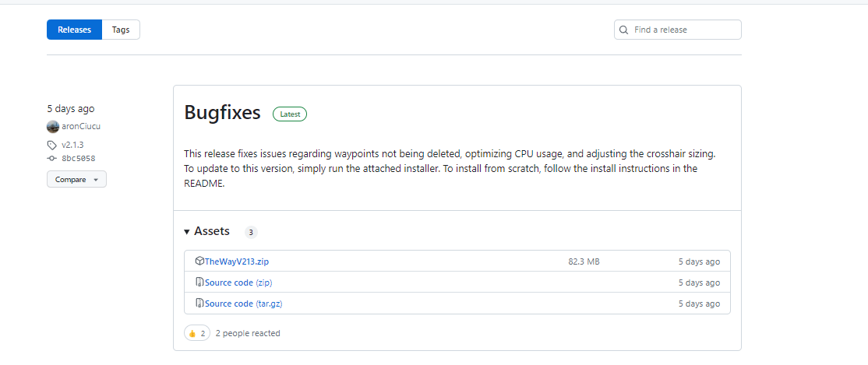Switch to the Tags tab
This screenshot has height=365, width=868.
(x=121, y=30)
